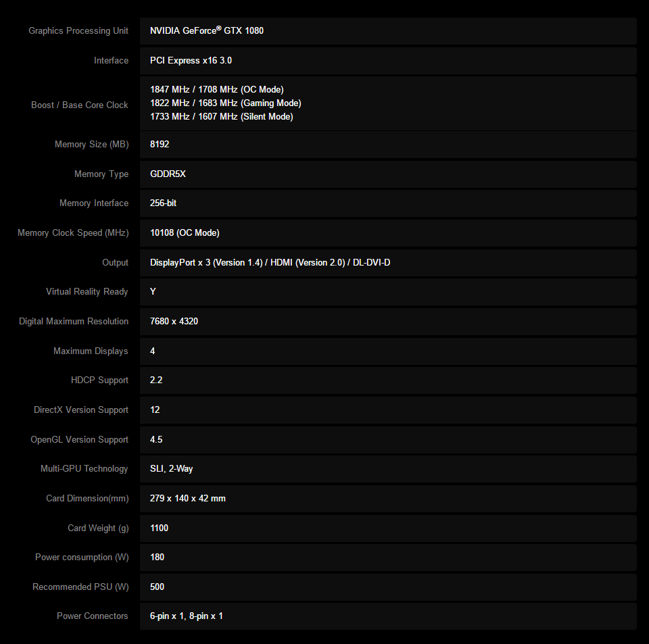Select the Recommended PSU 500 value

pyautogui.click(x=157, y=587)
